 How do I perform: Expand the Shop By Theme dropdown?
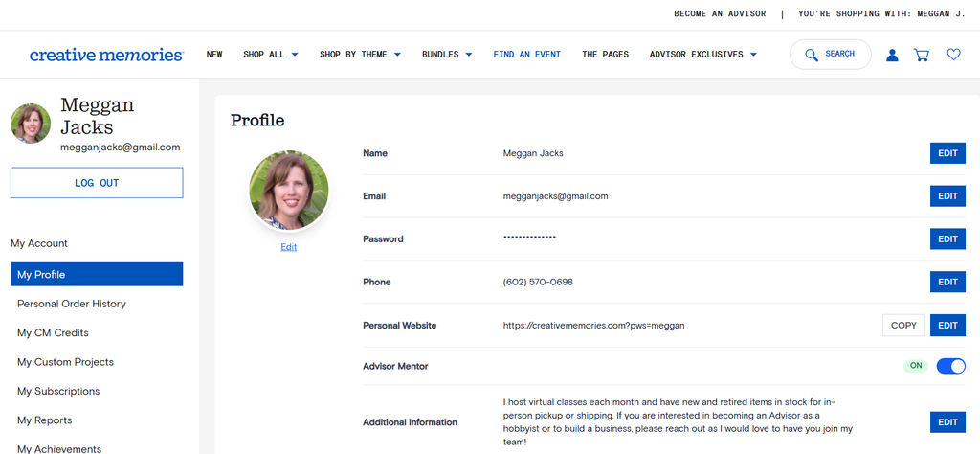(x=360, y=55)
